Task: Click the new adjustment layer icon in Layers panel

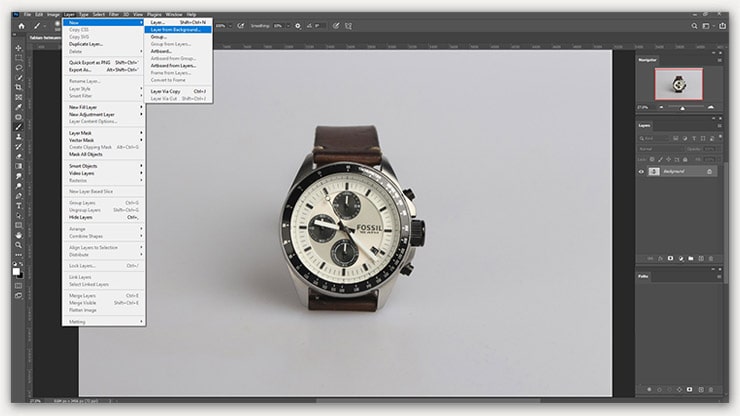Action: point(681,259)
